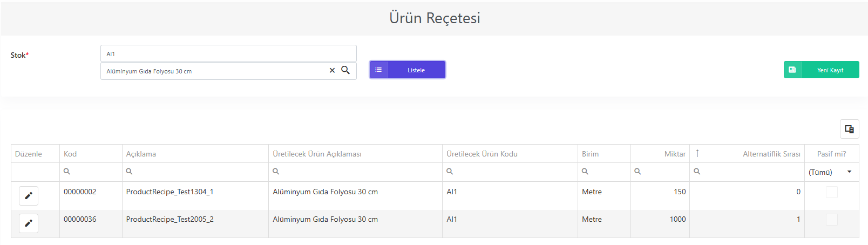Open the Üretilecek Ürün Kodu filter options
Image resolution: width=868 pixels, height=245 pixels.
[450, 171]
